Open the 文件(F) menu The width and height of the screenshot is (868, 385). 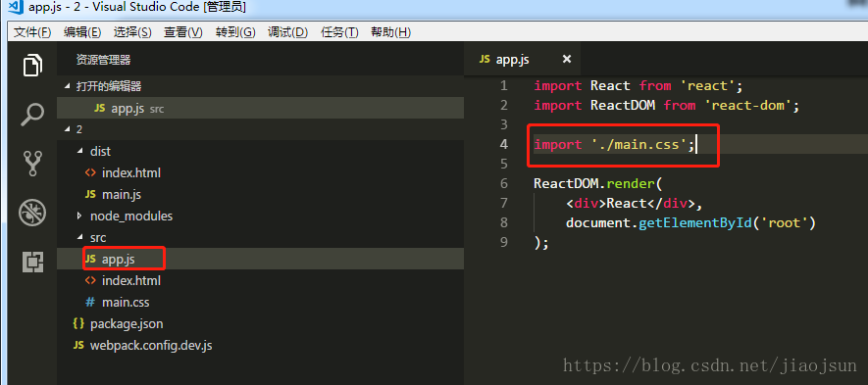coord(32,32)
